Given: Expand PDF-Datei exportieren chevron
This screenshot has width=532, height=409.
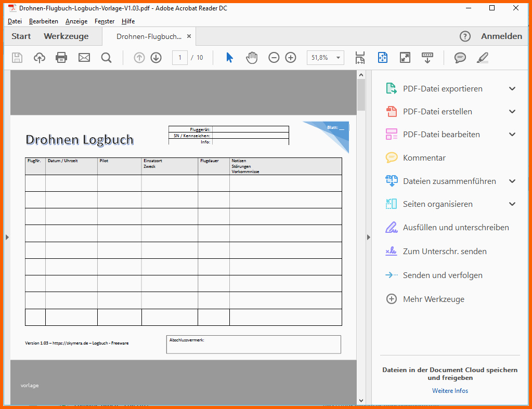Looking at the screenshot, I should pos(512,88).
